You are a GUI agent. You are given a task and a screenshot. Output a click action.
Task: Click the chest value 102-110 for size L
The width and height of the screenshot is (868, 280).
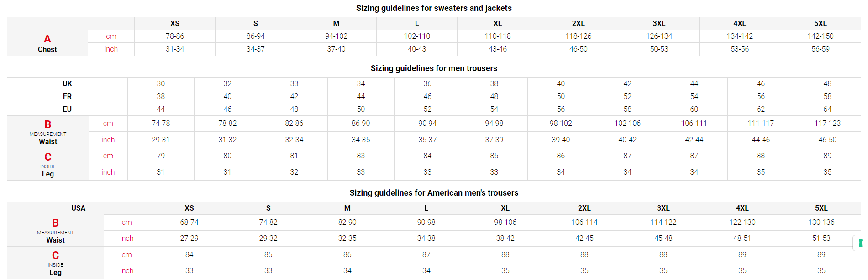click(x=417, y=36)
